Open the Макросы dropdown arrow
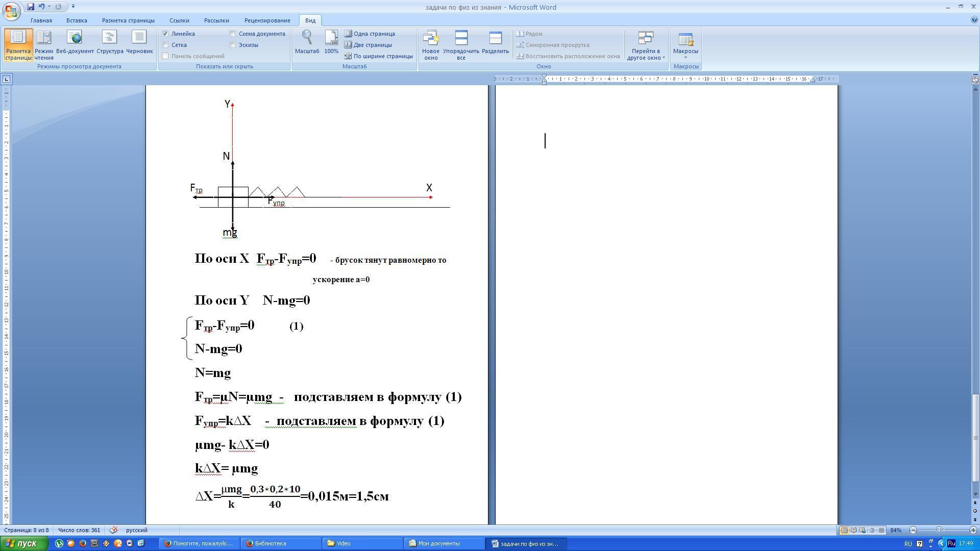This screenshot has height=551, width=980. (685, 57)
